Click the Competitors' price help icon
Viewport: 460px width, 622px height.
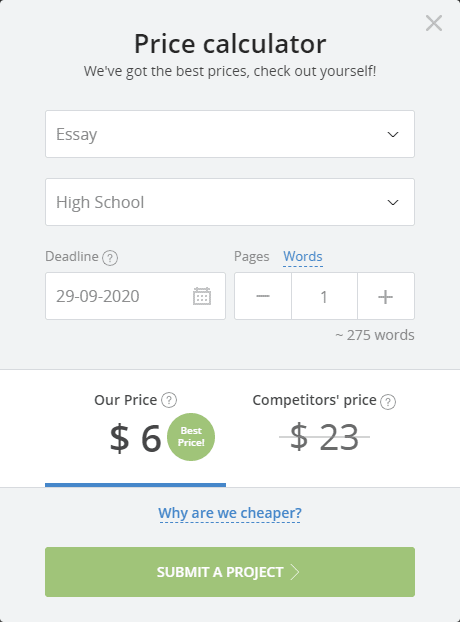pyautogui.click(x=388, y=402)
